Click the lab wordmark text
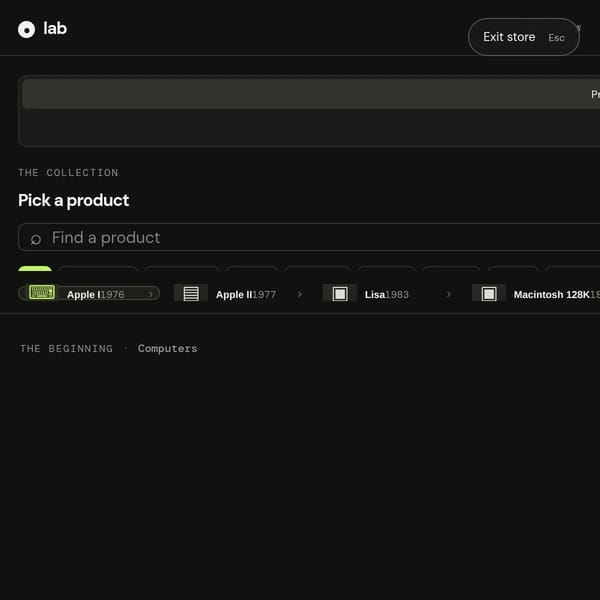The width and height of the screenshot is (600, 600). [55, 28]
